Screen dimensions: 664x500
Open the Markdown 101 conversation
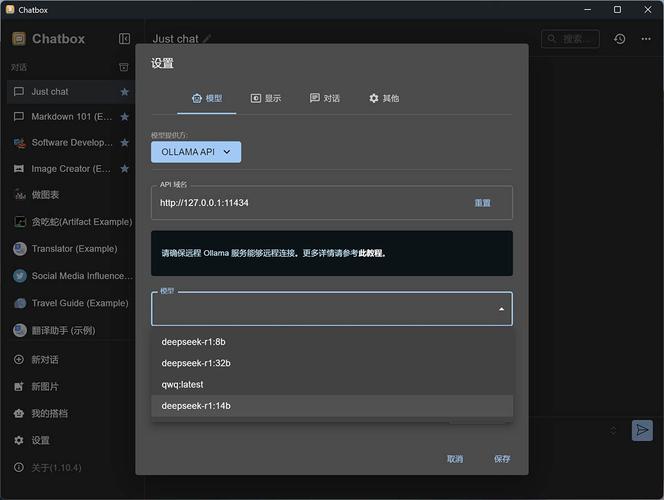pos(70,116)
